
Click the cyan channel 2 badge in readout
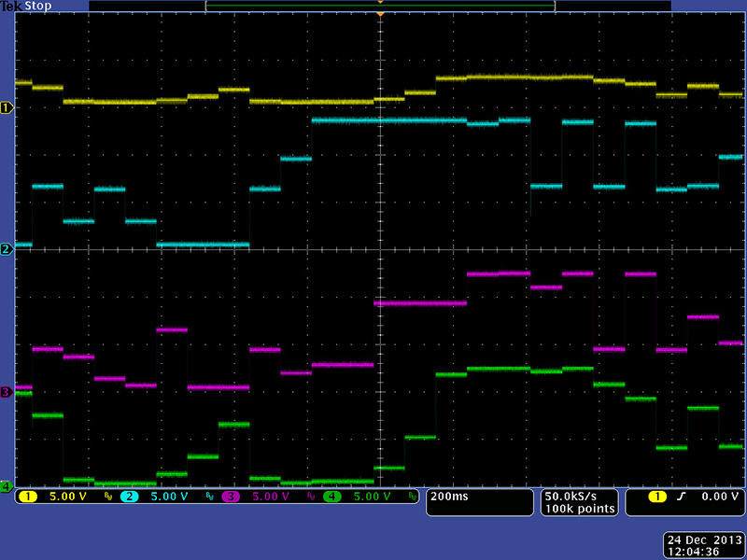tap(129, 497)
